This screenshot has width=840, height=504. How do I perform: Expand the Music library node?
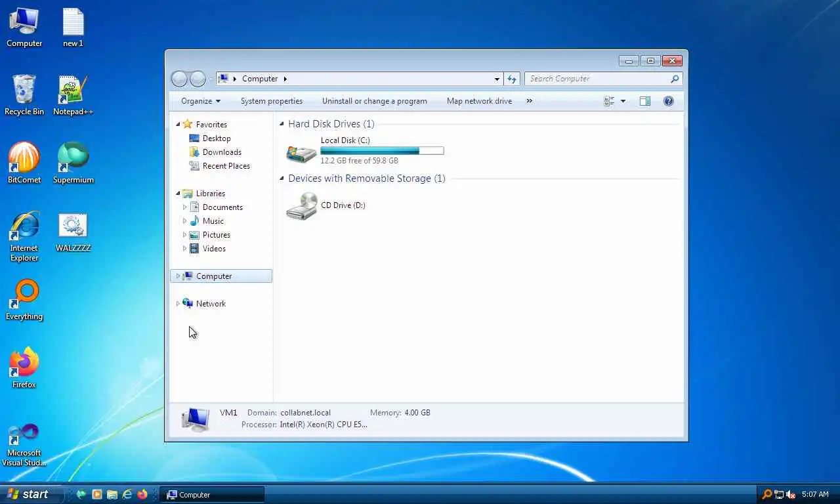click(184, 221)
